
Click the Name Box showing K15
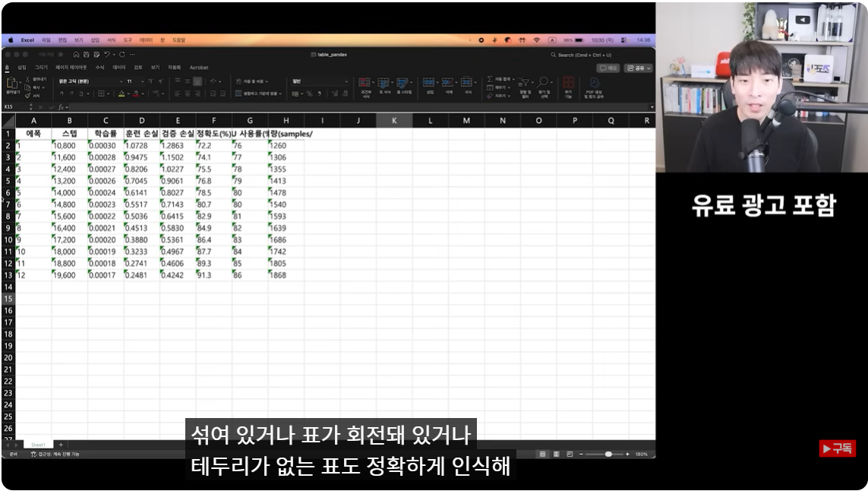(x=14, y=107)
